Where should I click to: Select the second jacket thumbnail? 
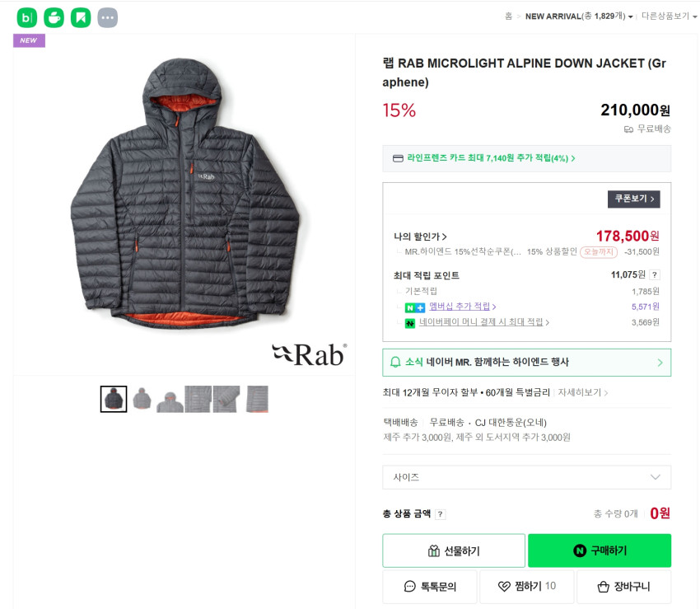(142, 399)
